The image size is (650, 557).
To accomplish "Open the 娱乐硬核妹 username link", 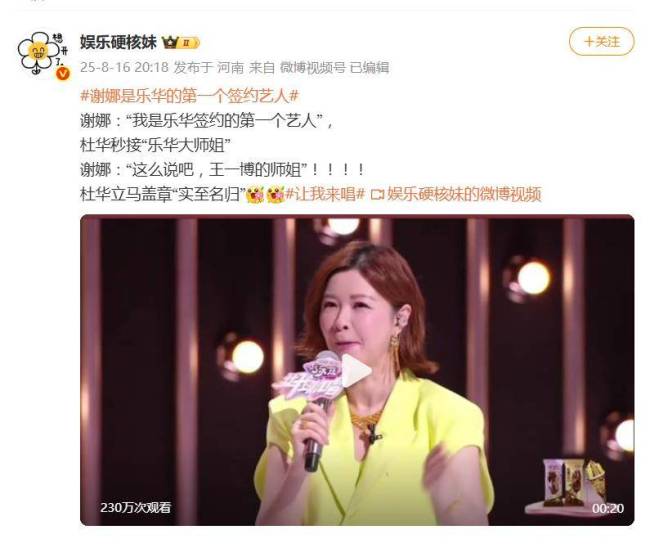I will click(x=118, y=42).
